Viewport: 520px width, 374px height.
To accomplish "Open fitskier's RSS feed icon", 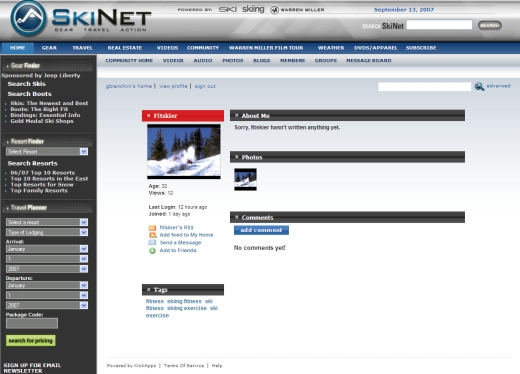I will pyautogui.click(x=152, y=228).
